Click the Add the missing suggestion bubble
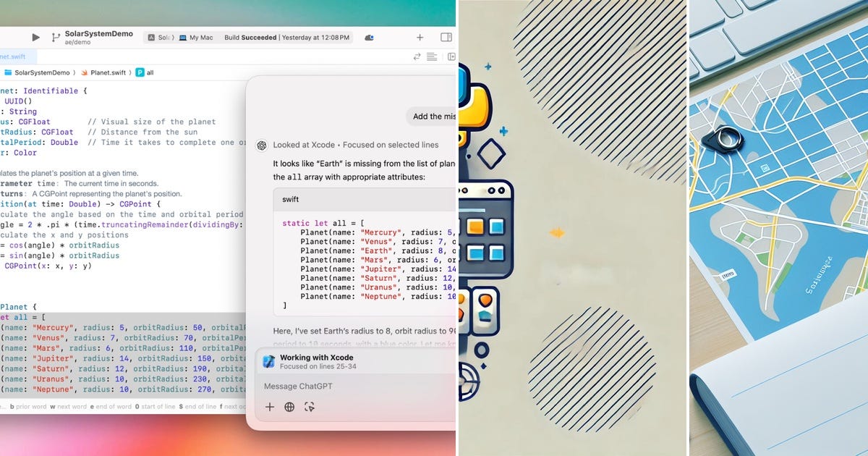 coord(433,116)
